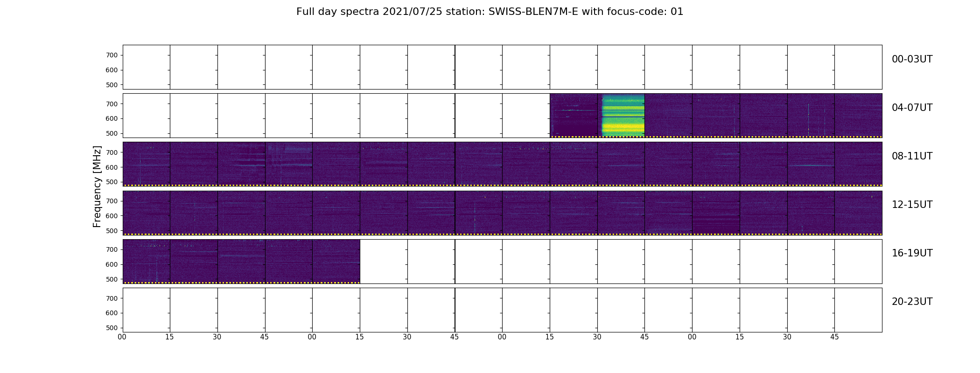This screenshot has width=980, height=373.
Task: Select the '20-23UT' row label
Action: coord(912,302)
